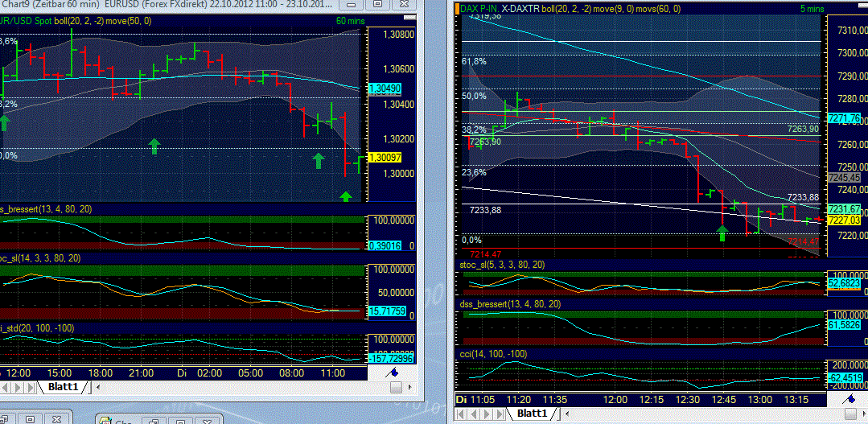The width and height of the screenshot is (868, 424).
Task: Click CCI value -157,72996
Action: pyautogui.click(x=390, y=359)
